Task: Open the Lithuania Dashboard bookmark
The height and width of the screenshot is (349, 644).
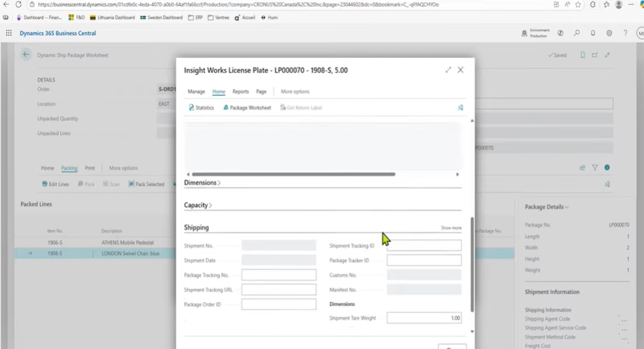Action: (x=112, y=18)
